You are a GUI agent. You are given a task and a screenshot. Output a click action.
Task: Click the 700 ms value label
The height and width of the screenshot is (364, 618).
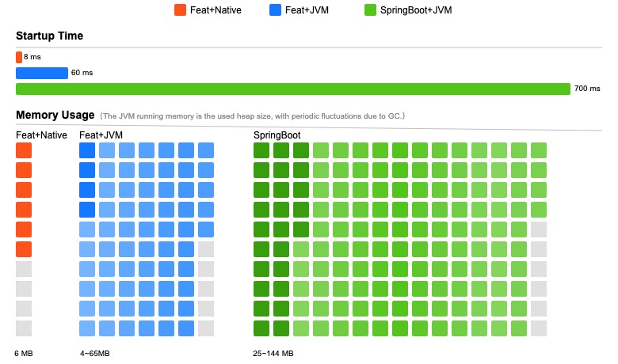coord(587,89)
